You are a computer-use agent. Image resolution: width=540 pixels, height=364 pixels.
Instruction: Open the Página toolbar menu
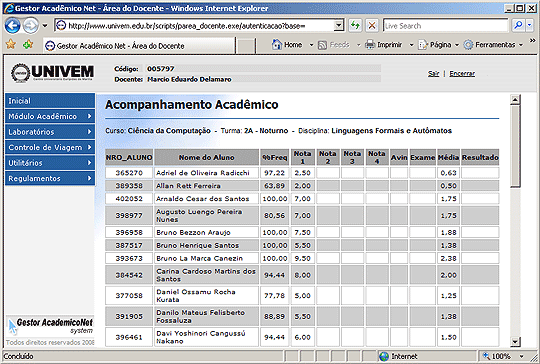pyautogui.click(x=438, y=45)
